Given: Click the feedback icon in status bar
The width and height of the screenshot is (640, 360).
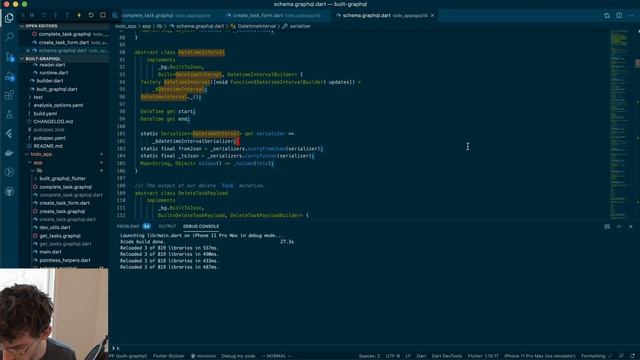Looking at the screenshot, I should pyautogui.click(x=621, y=356).
